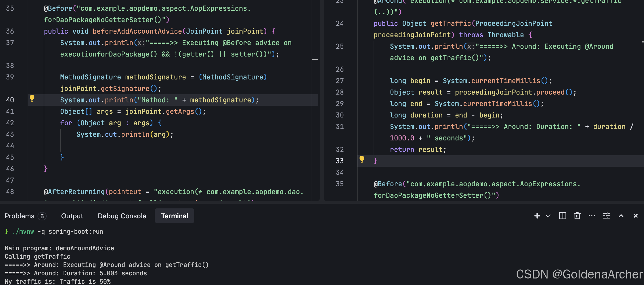Viewport: 644px width, 285px height.
Task: Open the Output tab
Action: 72,216
